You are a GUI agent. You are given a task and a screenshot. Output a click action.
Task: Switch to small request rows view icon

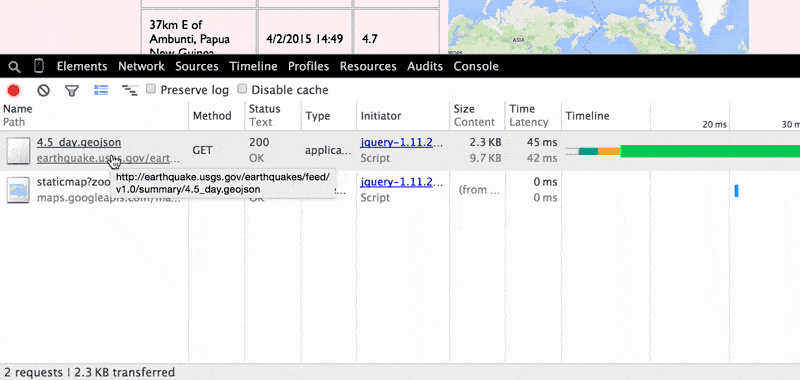pyautogui.click(x=130, y=91)
